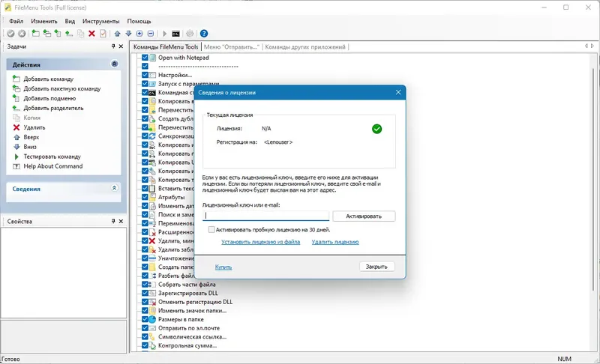Viewport: 600px width, 364px height.
Task: Click the command line console toolbar icon
Action: click(175, 34)
